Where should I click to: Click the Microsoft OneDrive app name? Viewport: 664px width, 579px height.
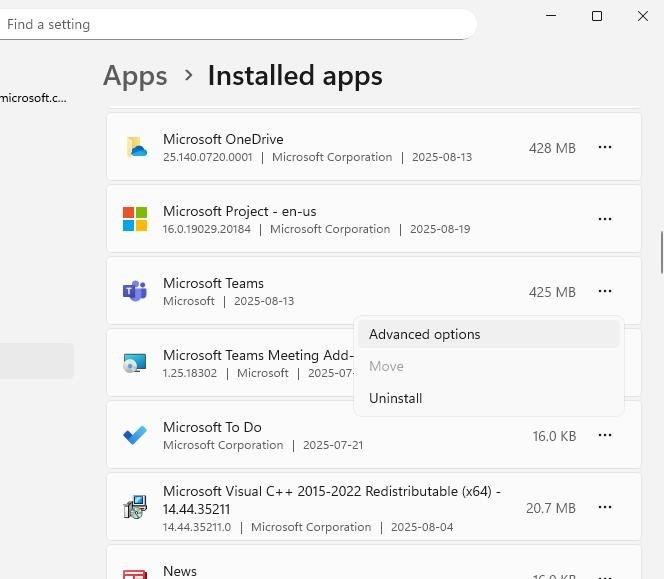point(223,139)
